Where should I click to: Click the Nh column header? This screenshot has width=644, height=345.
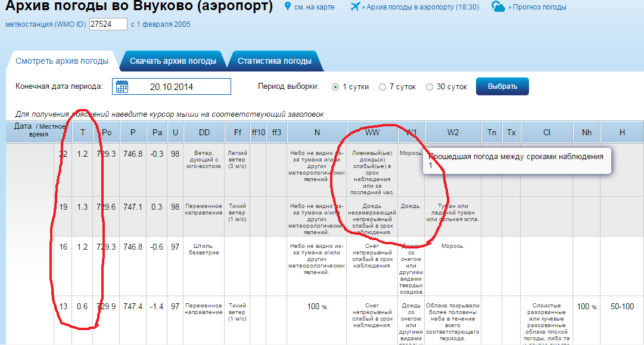[x=586, y=132]
